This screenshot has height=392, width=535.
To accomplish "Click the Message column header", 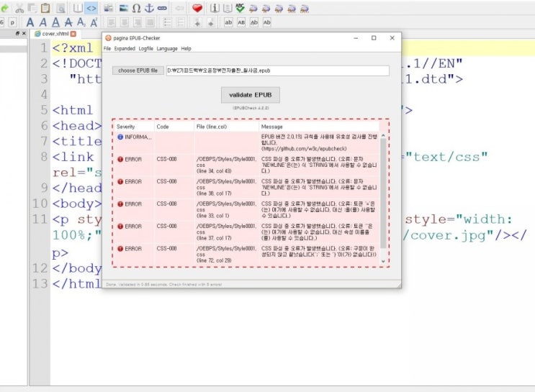I will pyautogui.click(x=319, y=127).
